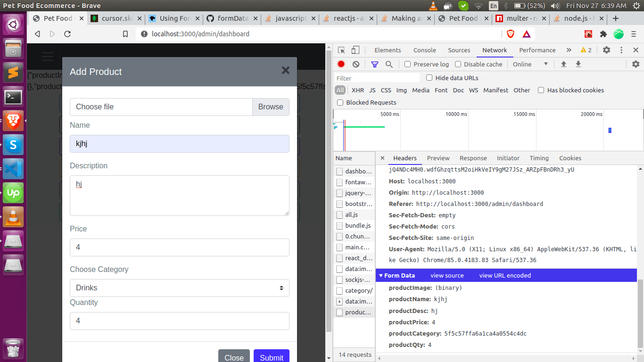Open the Cookies tab of the request details
This screenshot has width=644, height=362.
coord(570,158)
